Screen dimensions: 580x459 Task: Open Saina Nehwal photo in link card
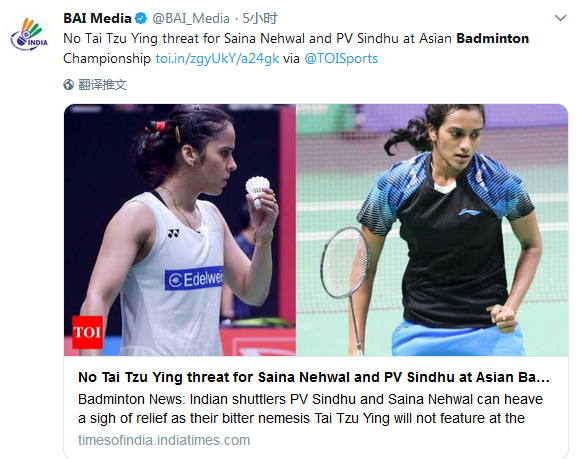180,230
